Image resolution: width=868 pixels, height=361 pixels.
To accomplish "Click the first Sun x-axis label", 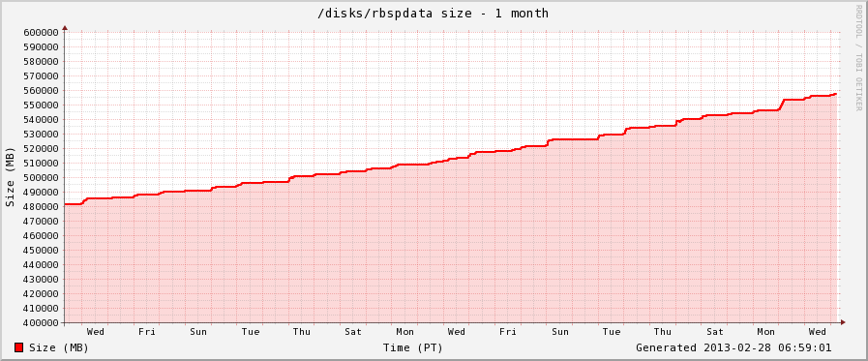I will 198,332.
